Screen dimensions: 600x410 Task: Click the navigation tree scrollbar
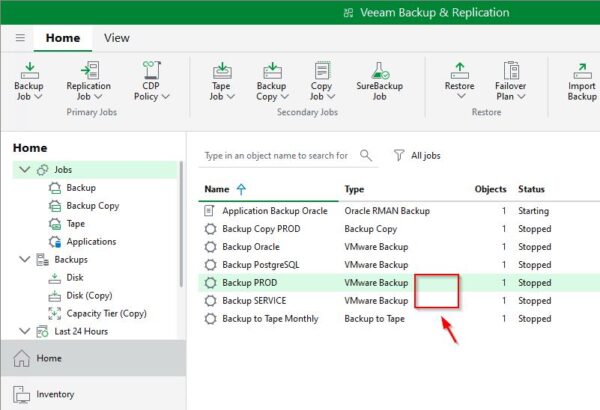(181, 224)
